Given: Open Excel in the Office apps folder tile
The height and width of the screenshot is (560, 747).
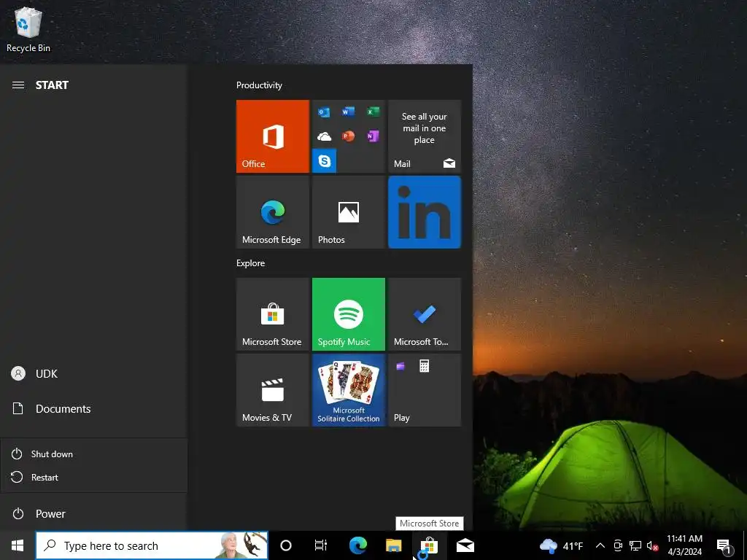Looking at the screenshot, I should point(373,112).
